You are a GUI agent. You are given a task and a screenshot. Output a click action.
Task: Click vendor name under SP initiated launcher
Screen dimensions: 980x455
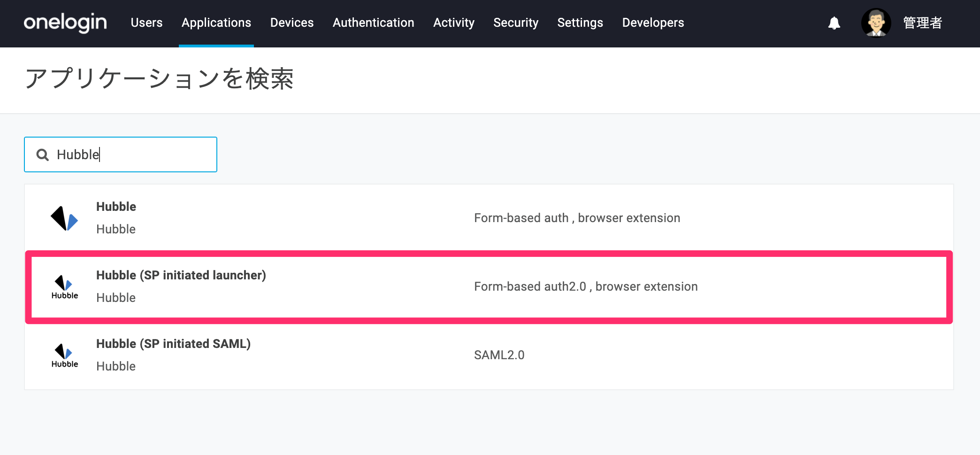coord(116,298)
